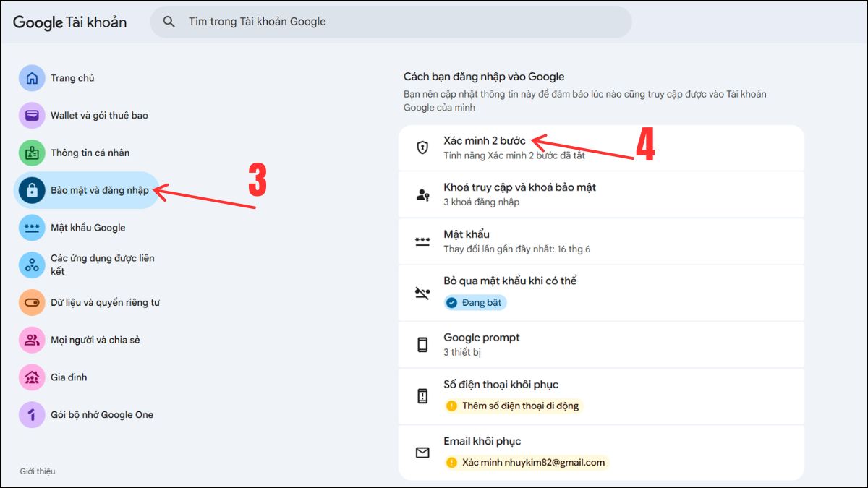Click the text 3 khoá đăng nhập
Viewport: 868px width, 488px height.
[481, 202]
